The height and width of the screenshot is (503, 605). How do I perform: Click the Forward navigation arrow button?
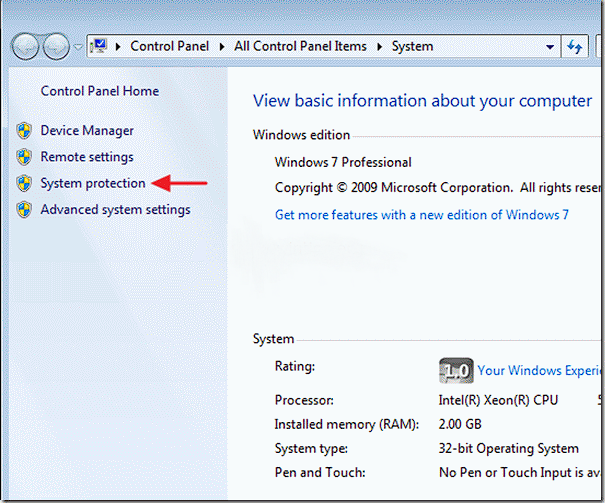click(56, 47)
